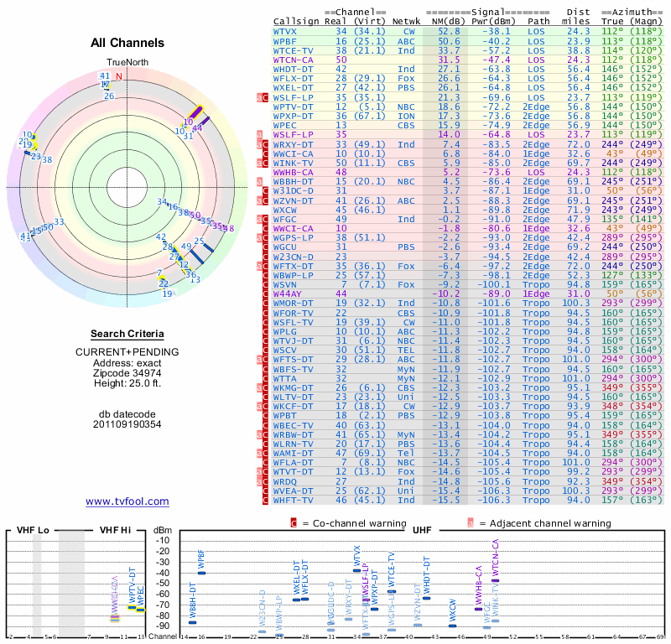
Task: Click the warning badge beside WINK-TV
Action: 263,163
